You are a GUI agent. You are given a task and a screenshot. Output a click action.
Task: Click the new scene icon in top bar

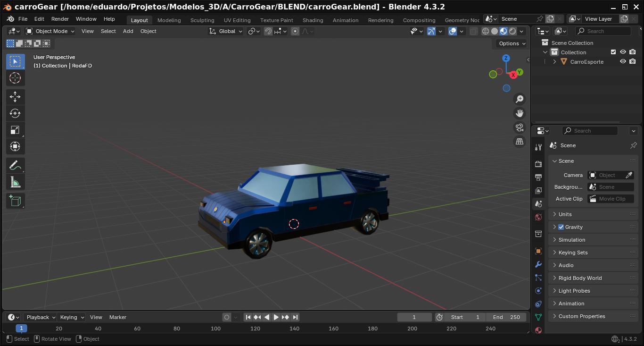(x=550, y=19)
